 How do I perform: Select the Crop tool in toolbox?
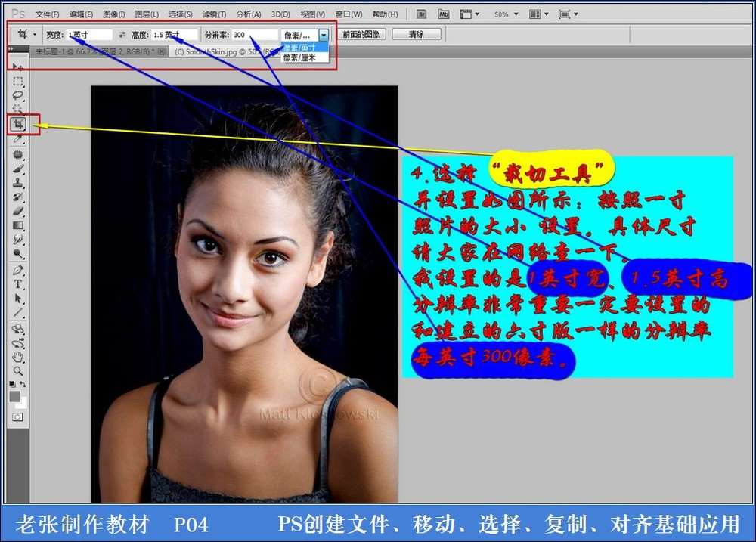point(18,125)
